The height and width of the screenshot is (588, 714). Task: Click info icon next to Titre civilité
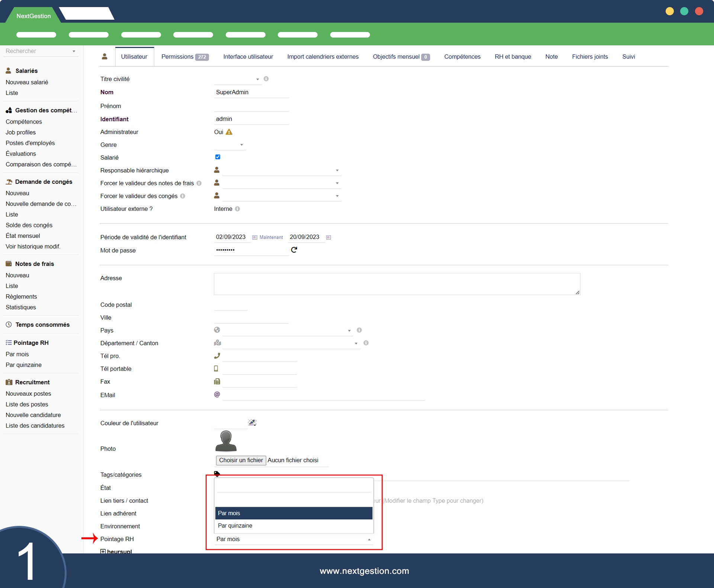click(x=266, y=79)
